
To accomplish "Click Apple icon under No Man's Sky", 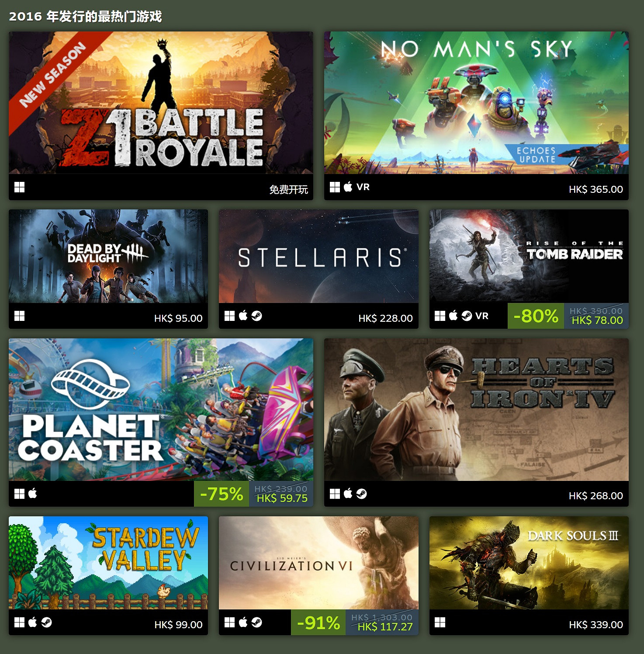I will tap(348, 187).
